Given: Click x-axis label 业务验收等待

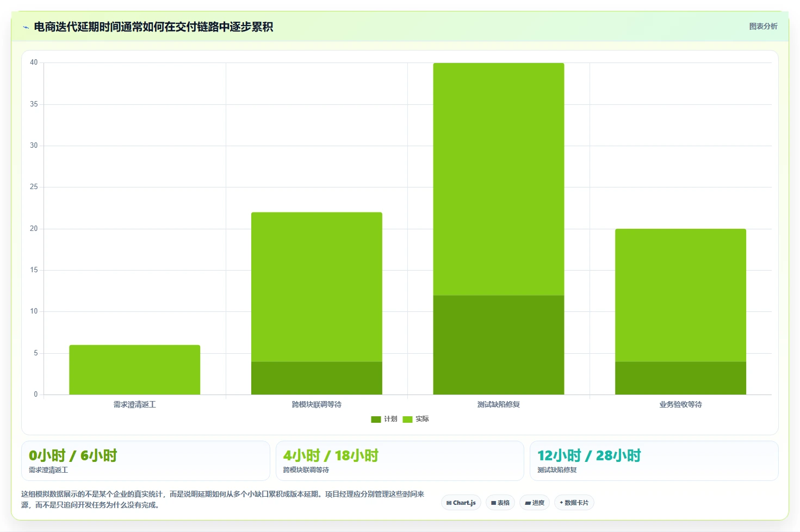Looking at the screenshot, I should point(680,404).
